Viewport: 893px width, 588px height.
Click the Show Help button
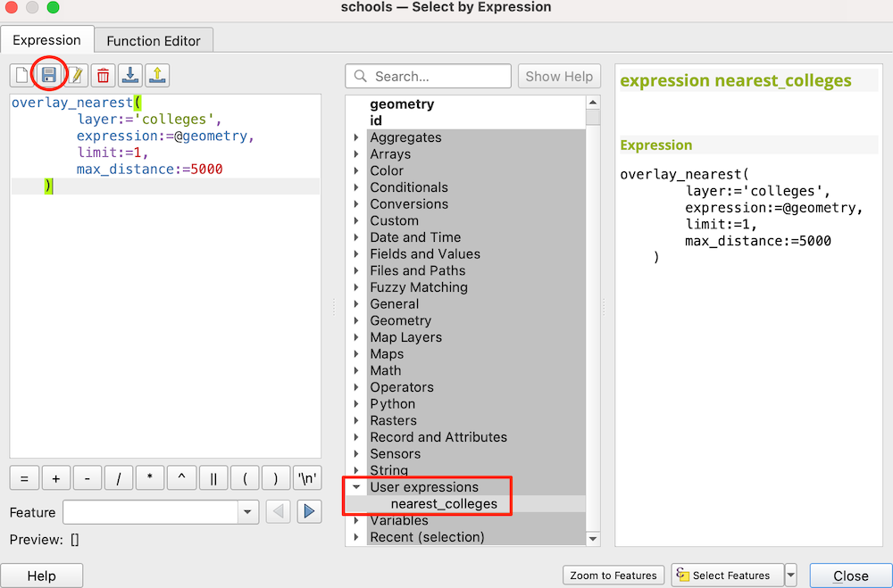point(559,76)
